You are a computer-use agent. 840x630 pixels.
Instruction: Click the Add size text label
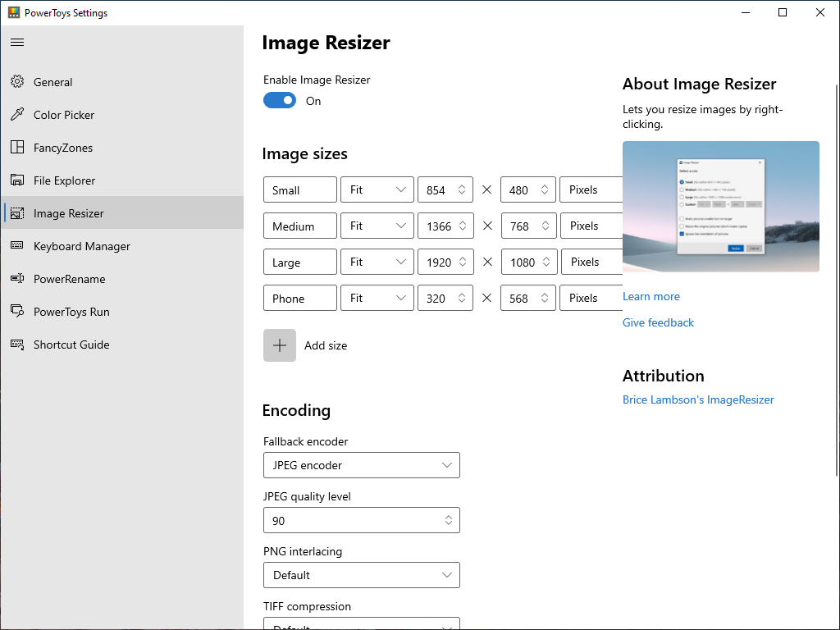click(x=326, y=345)
